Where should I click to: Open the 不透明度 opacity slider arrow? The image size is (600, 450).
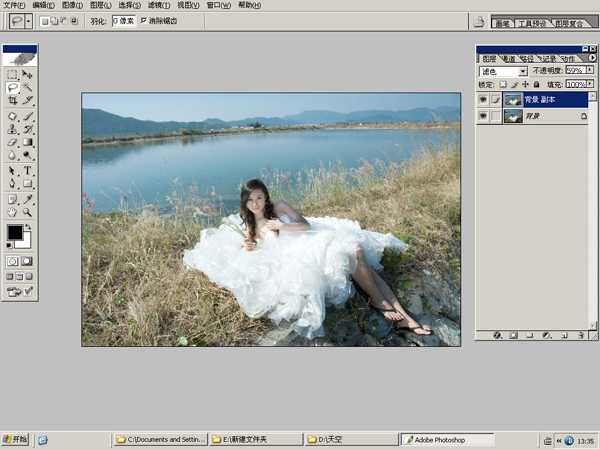pos(589,72)
